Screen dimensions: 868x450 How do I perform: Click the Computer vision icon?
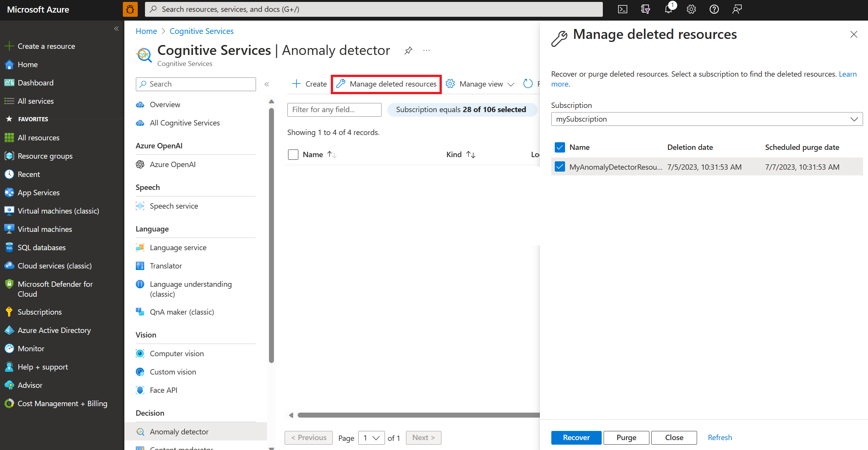pos(140,353)
